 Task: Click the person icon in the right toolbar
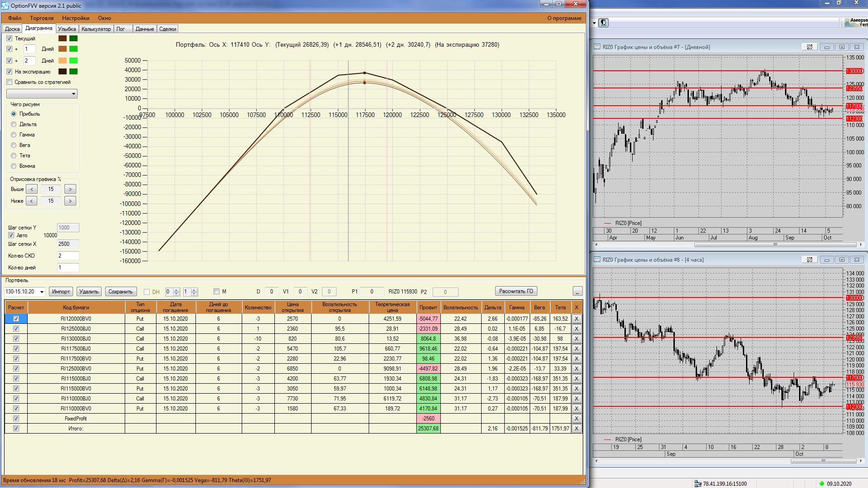click(604, 23)
